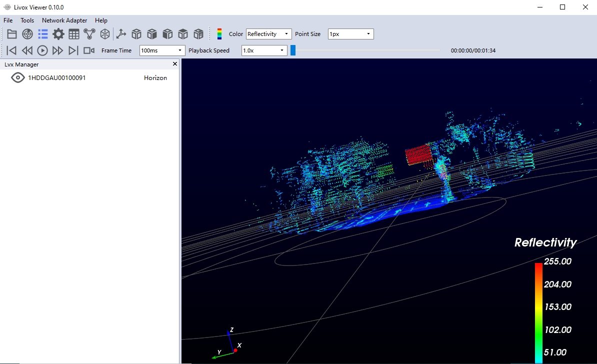
Task: Open the Color mode Reflectivity dropdown
Action: [269, 34]
